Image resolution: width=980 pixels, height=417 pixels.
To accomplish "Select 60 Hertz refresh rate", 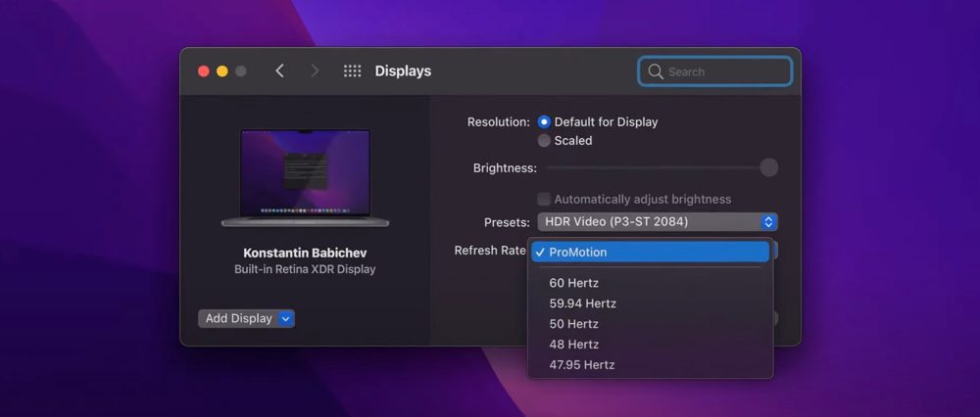I will (573, 283).
